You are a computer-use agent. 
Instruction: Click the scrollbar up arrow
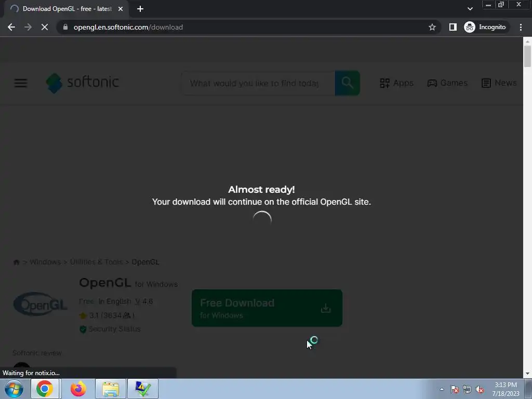[527, 42]
